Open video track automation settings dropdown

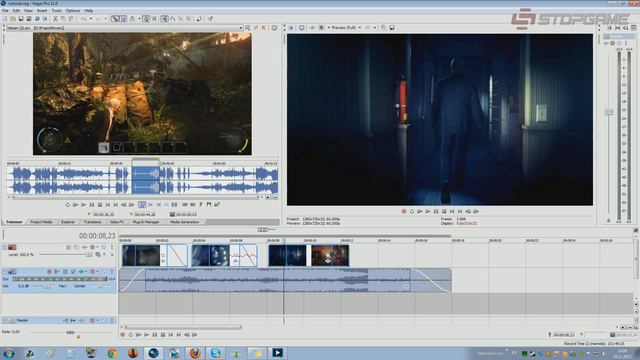(x=98, y=247)
